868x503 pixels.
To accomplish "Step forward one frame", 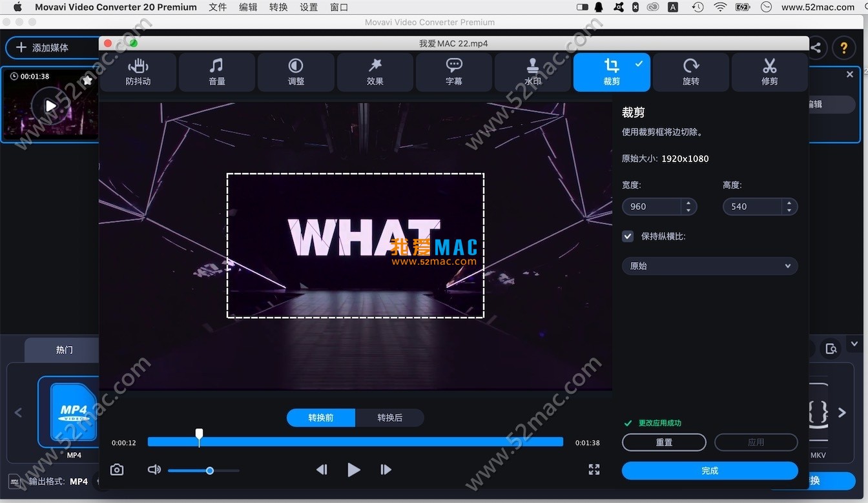I will click(386, 469).
